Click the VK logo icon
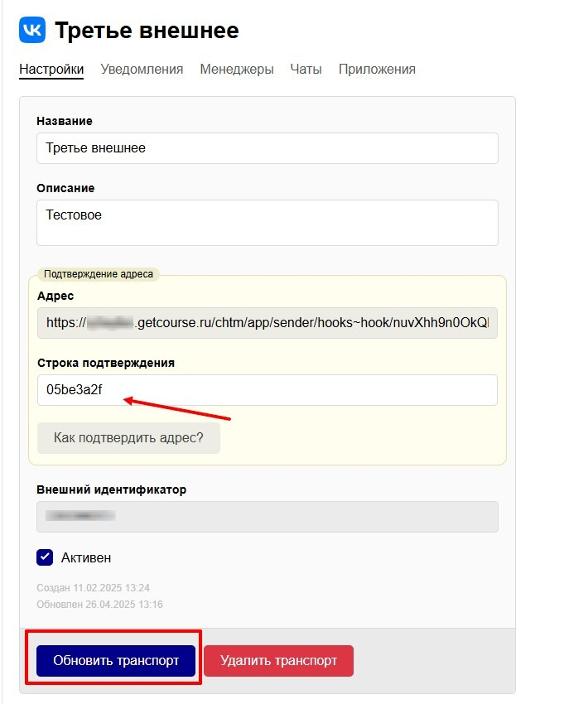 32,30
